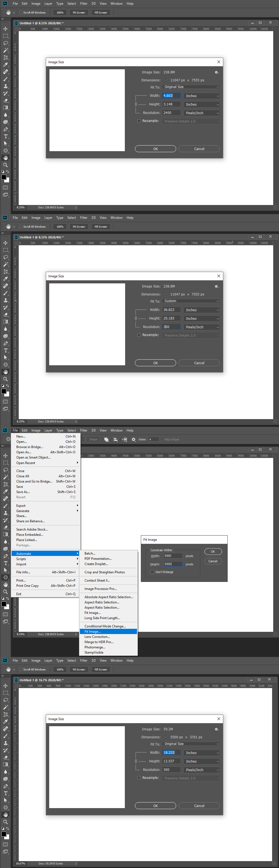Select the Magic Wand tool in the 16.7% zoom window
Screen dimensions: 279x868
(6, 707)
